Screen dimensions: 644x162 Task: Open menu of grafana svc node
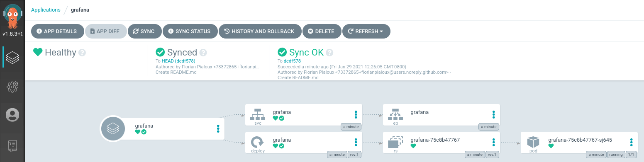coord(356,114)
